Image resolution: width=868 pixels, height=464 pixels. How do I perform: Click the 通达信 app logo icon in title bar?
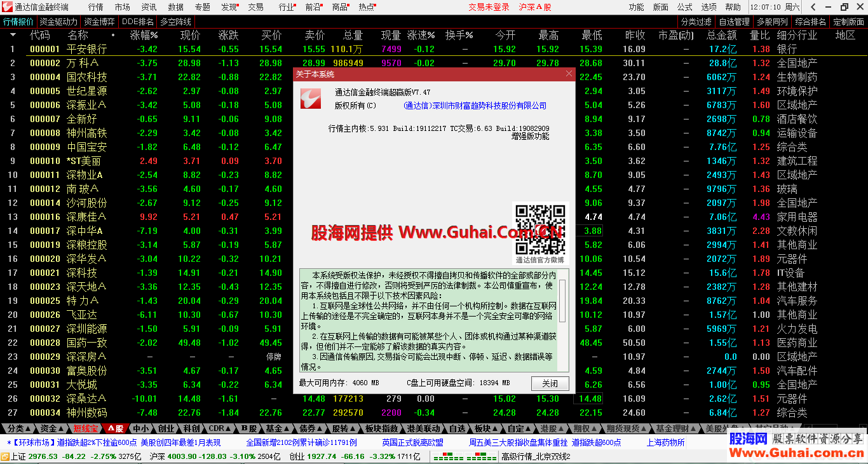pyautogui.click(x=8, y=7)
